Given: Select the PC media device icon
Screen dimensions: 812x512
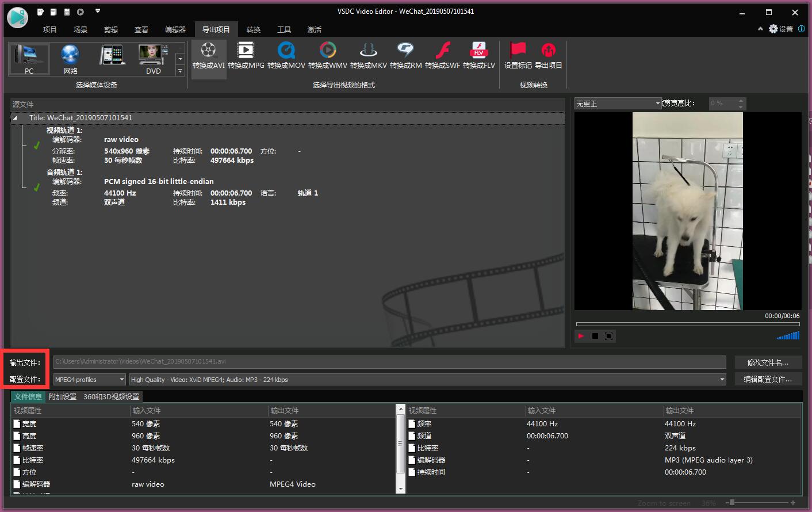Looking at the screenshot, I should 29,59.
